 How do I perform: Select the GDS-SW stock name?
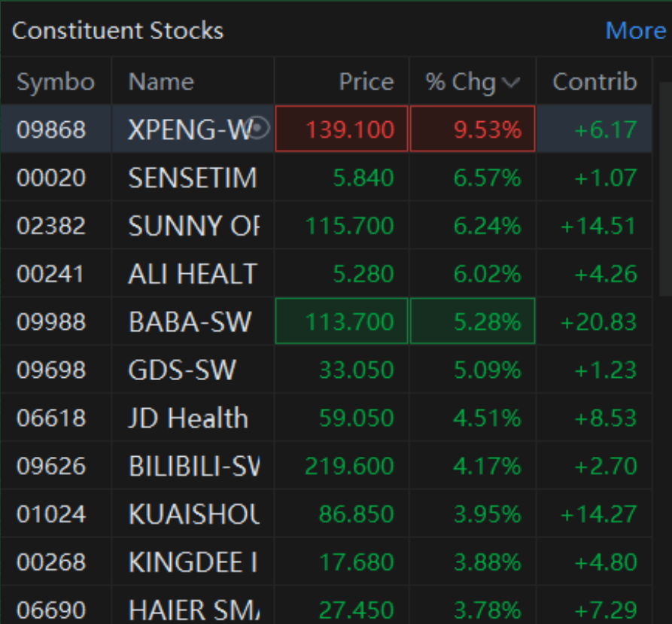pos(182,370)
